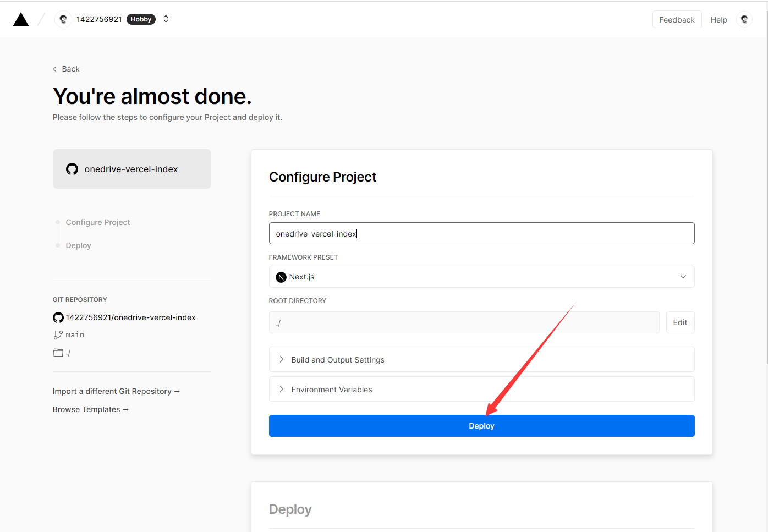Click the GitHub icon in onedrive-vercel-index card
This screenshot has width=768, height=532.
pyautogui.click(x=72, y=169)
